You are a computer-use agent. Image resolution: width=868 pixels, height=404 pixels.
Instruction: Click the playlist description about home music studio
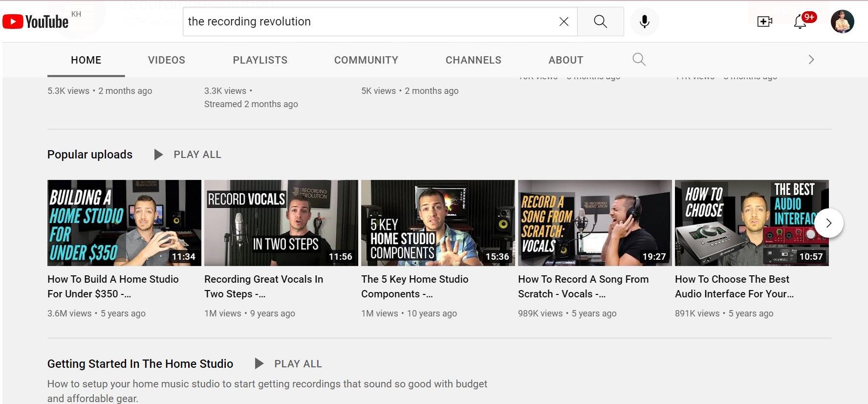267,391
